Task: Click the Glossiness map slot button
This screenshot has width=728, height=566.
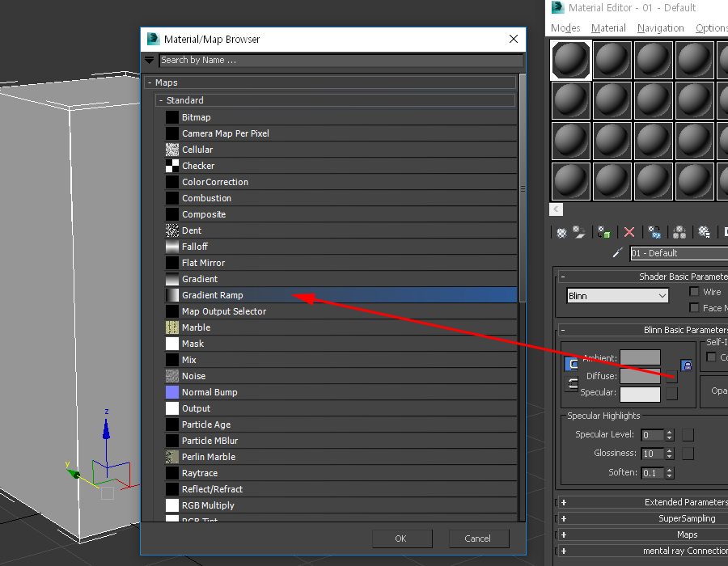Action: pyautogui.click(x=688, y=454)
